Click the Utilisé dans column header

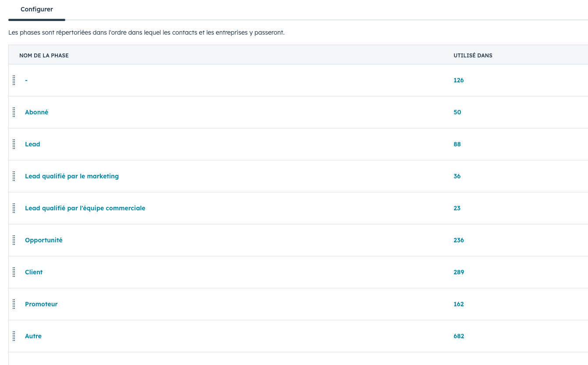pos(473,56)
